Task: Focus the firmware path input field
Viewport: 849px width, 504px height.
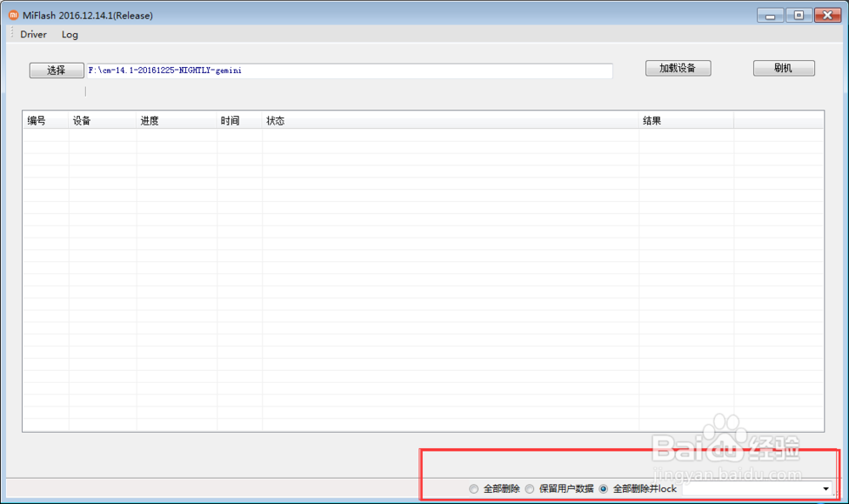Action: (350, 70)
